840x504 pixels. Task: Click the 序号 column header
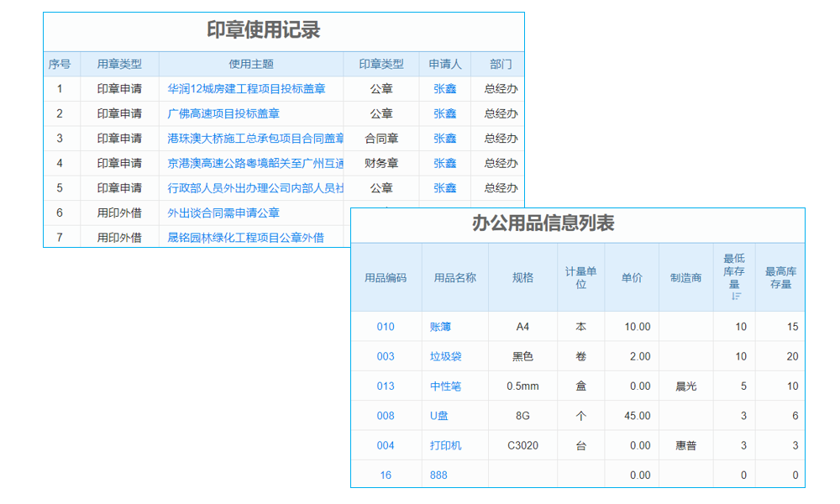click(59, 64)
